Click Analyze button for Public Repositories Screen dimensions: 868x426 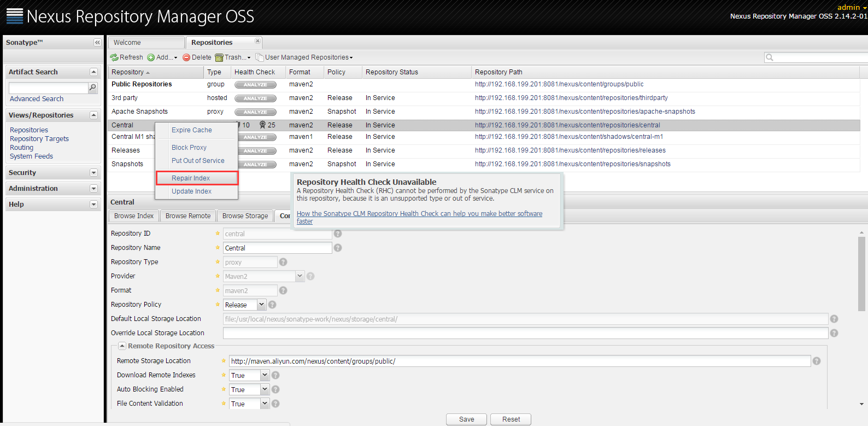point(255,85)
